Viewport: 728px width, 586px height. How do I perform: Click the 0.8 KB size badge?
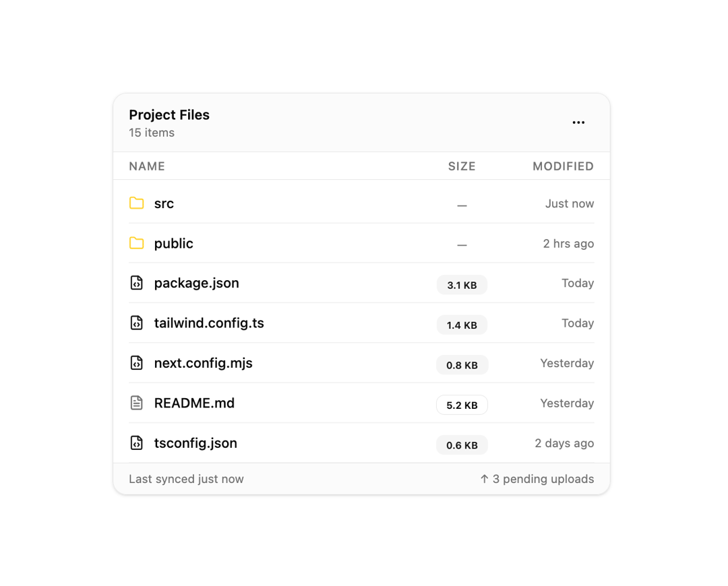click(x=462, y=365)
